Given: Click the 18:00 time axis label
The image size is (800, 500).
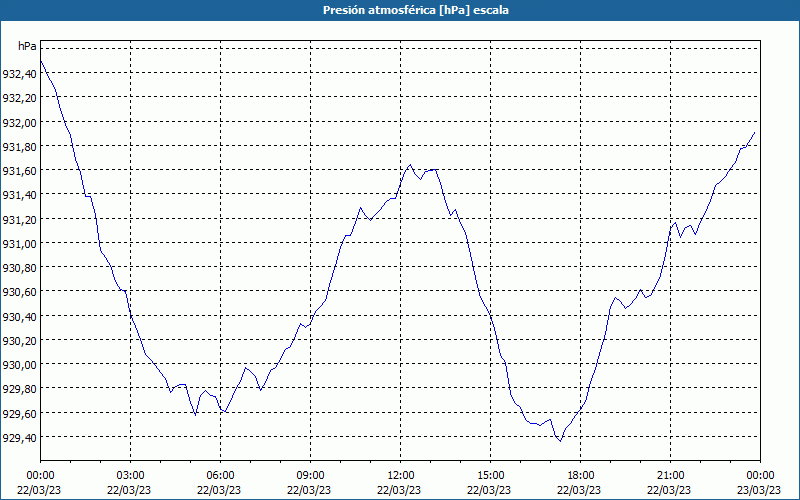Looking at the screenshot, I should point(581,476).
